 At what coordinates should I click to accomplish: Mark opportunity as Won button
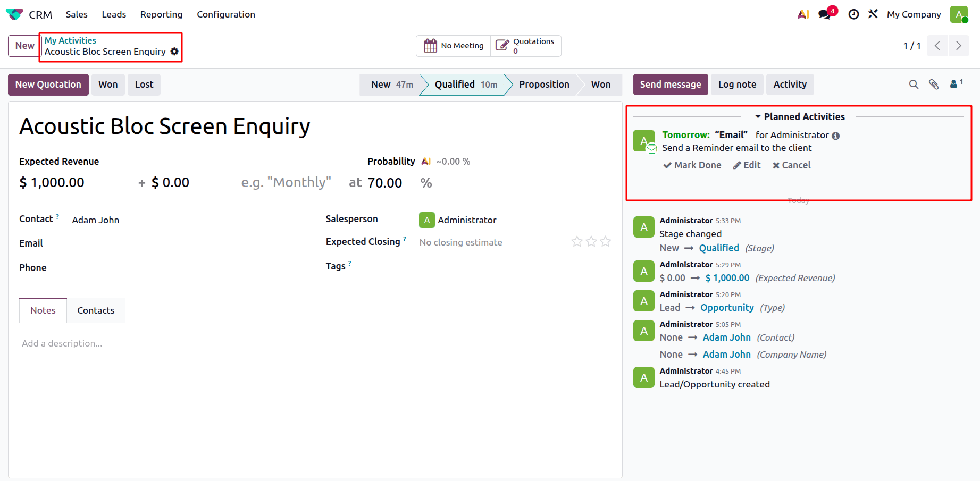(108, 85)
